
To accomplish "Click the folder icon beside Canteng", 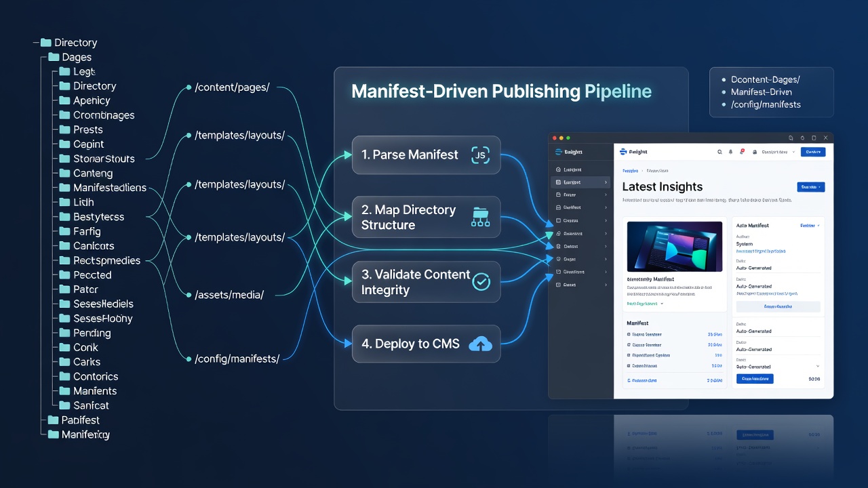I will (64, 173).
